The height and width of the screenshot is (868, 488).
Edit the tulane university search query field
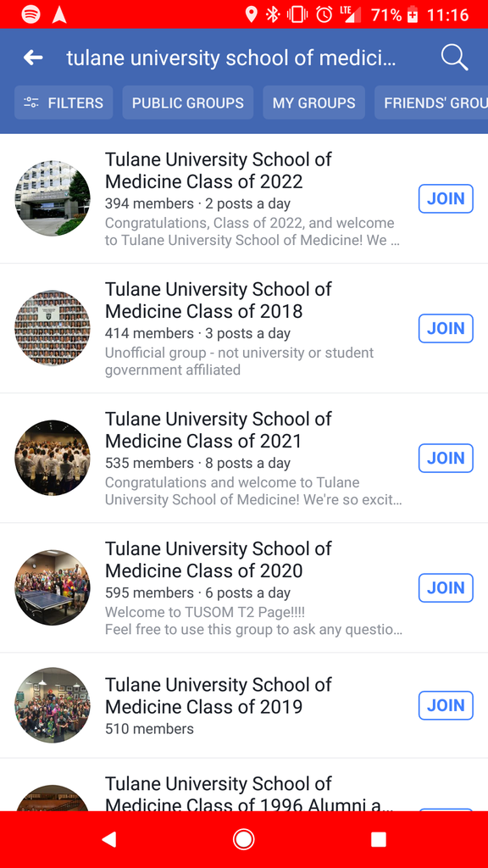tap(231, 58)
